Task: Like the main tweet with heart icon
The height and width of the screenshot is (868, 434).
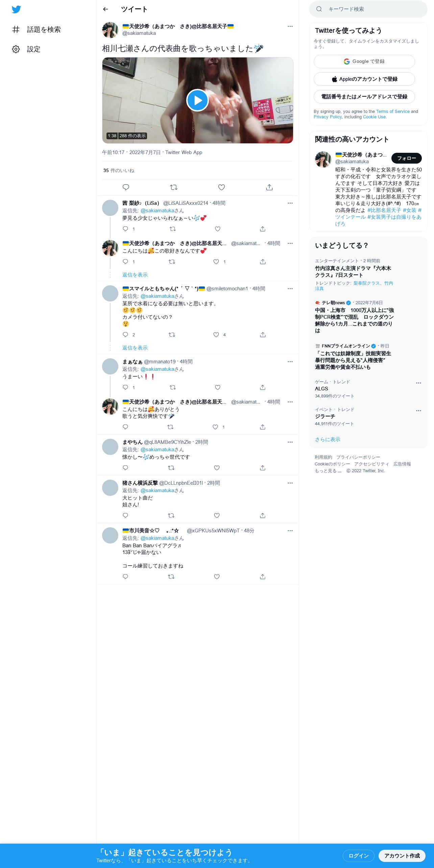Action: tap(221, 187)
